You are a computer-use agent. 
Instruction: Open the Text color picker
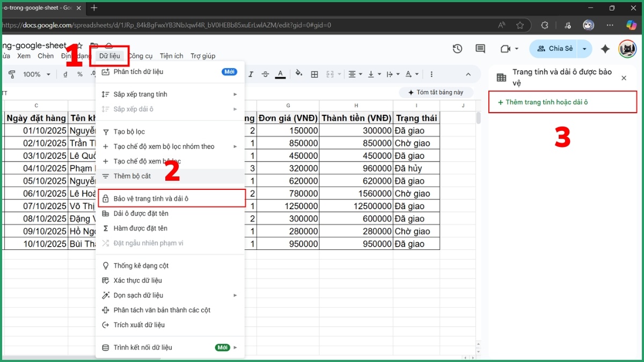point(280,74)
